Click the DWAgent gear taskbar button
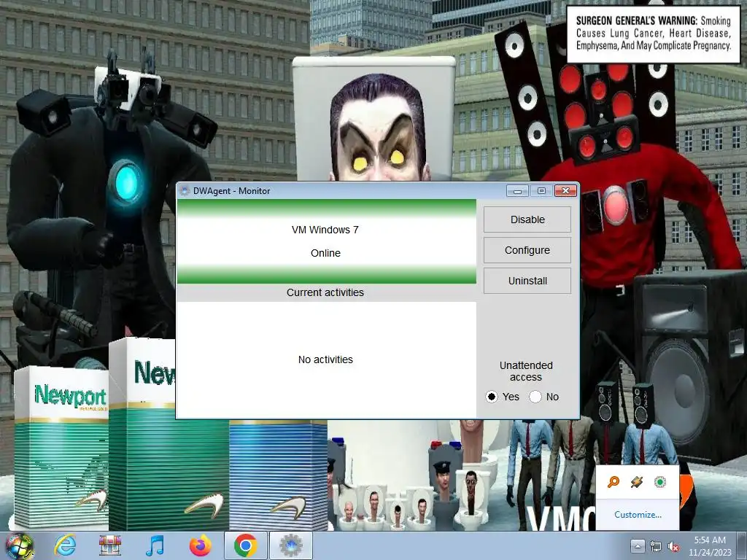This screenshot has height=560, width=747. (x=291, y=545)
